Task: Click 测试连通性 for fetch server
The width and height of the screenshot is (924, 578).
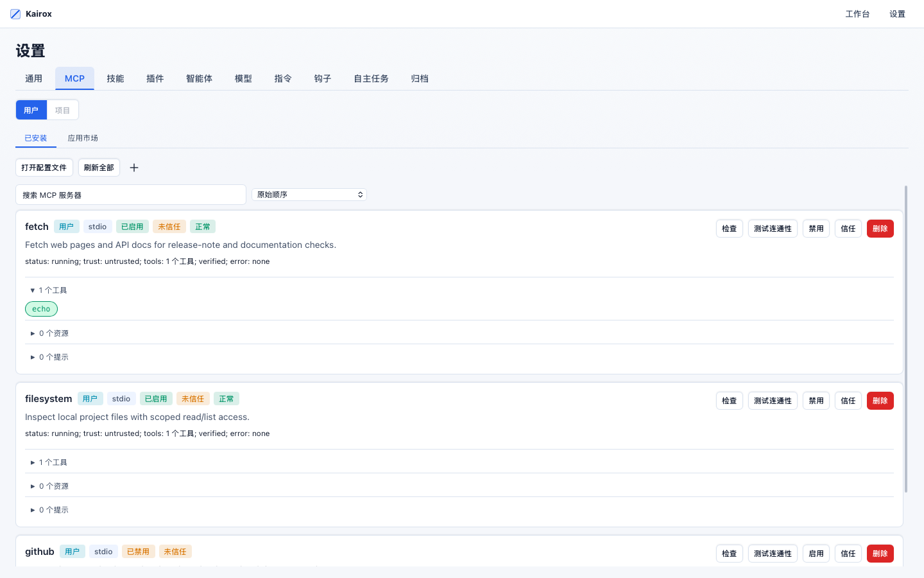Action: coord(773,229)
